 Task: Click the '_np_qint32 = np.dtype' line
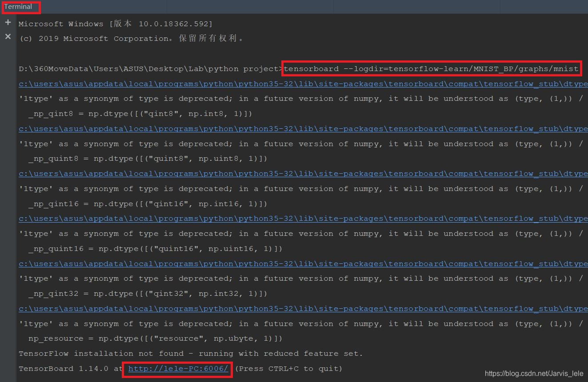148,294
